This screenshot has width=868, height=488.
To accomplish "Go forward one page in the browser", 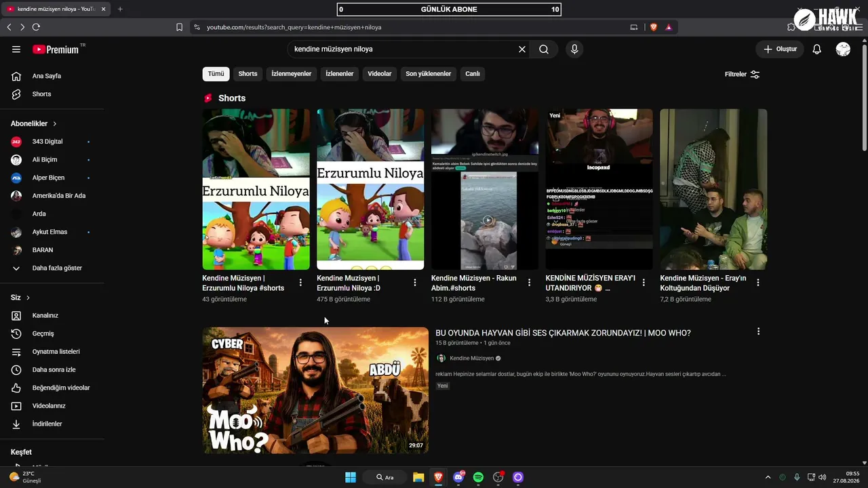I will (x=22, y=27).
